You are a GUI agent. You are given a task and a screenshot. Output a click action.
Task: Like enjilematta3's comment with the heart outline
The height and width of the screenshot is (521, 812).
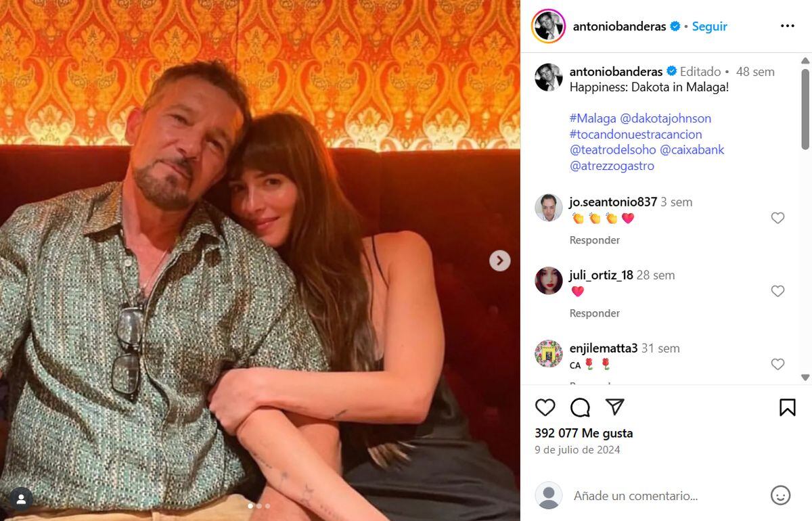777,364
